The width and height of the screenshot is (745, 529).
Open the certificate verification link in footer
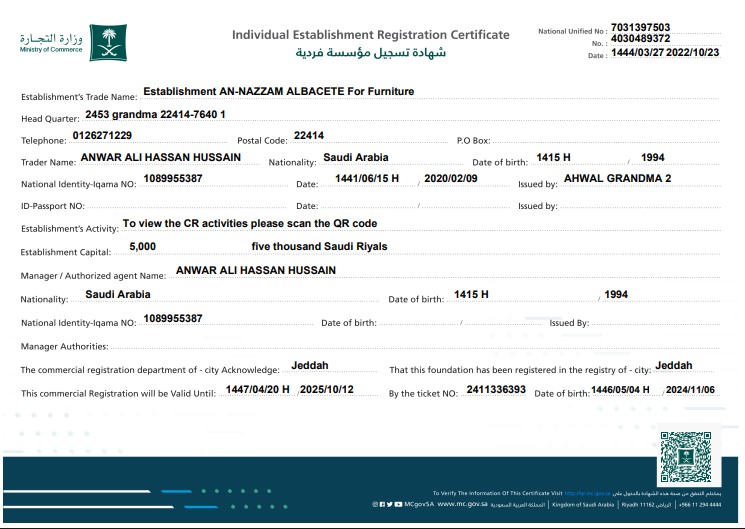(x=587, y=494)
